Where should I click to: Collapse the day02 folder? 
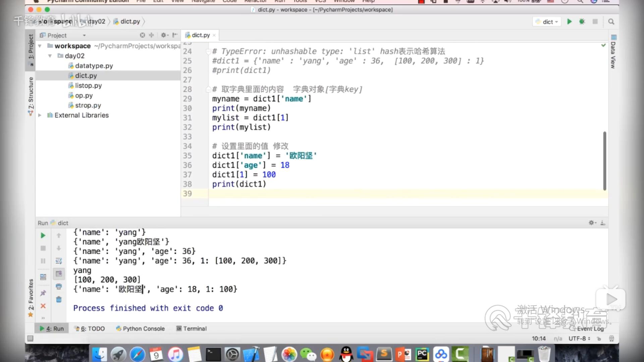coord(50,56)
